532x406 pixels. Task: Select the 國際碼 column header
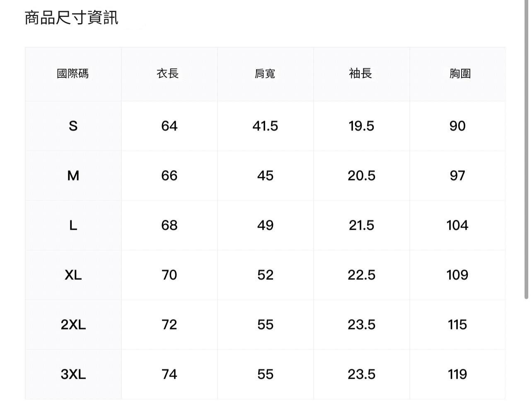[x=73, y=74]
